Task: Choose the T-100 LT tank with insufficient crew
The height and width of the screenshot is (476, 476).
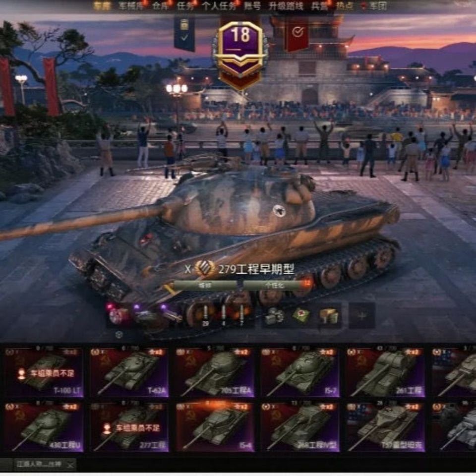Action: [44, 373]
